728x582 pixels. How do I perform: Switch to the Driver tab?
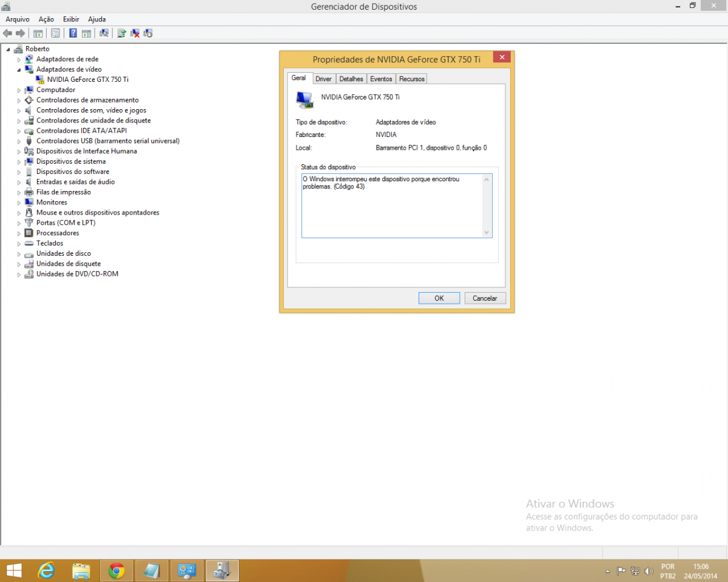(324, 79)
